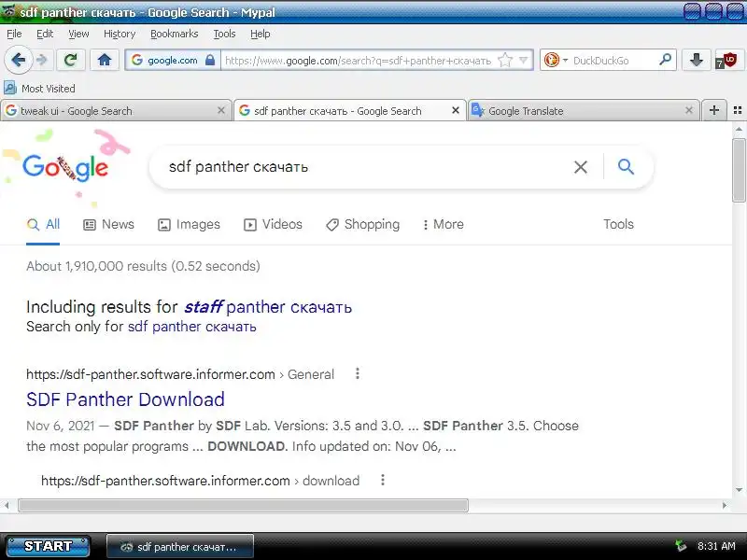The image size is (747, 560).
Task: Open Google search Tools filter
Action: point(618,224)
